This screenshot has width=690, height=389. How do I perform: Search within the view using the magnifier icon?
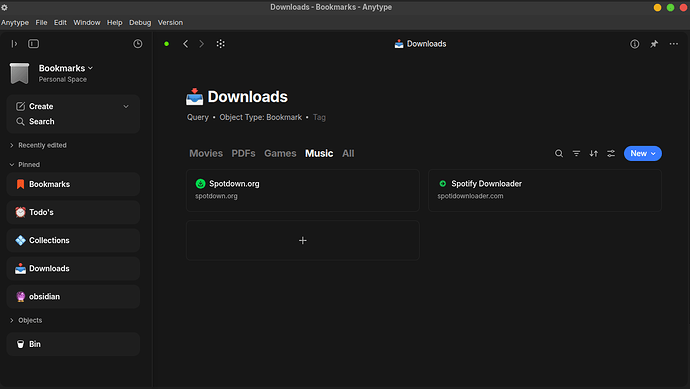point(559,153)
